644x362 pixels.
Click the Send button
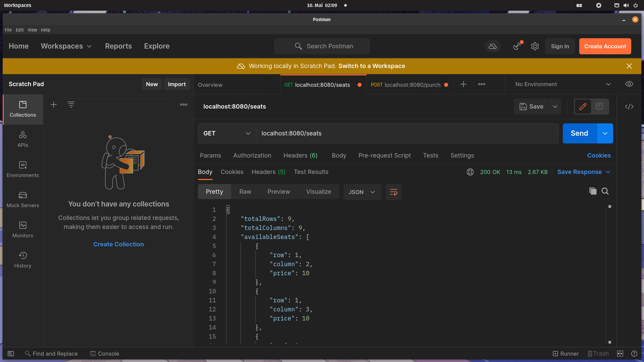(579, 133)
